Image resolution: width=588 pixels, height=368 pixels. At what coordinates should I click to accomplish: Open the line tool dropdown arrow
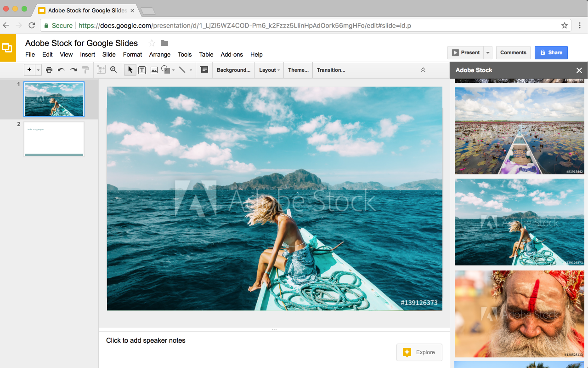191,70
